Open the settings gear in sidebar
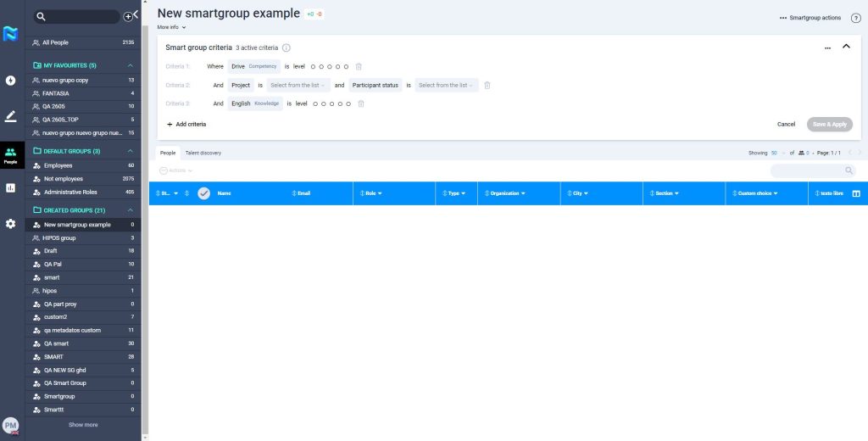This screenshot has height=441, width=868. [11, 224]
